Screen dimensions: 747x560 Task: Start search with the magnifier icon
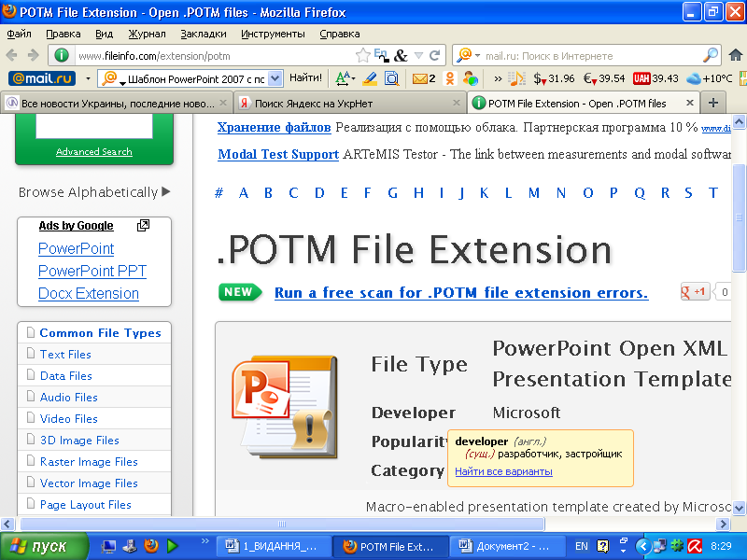tap(711, 56)
